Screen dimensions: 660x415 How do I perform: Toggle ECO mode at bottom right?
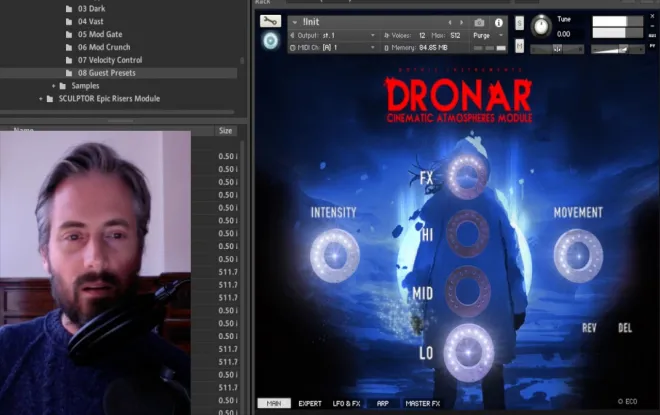pos(627,402)
